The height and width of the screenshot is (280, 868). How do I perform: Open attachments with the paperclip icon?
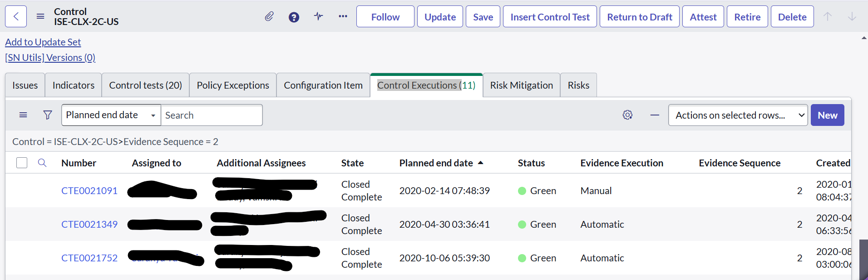(x=269, y=17)
